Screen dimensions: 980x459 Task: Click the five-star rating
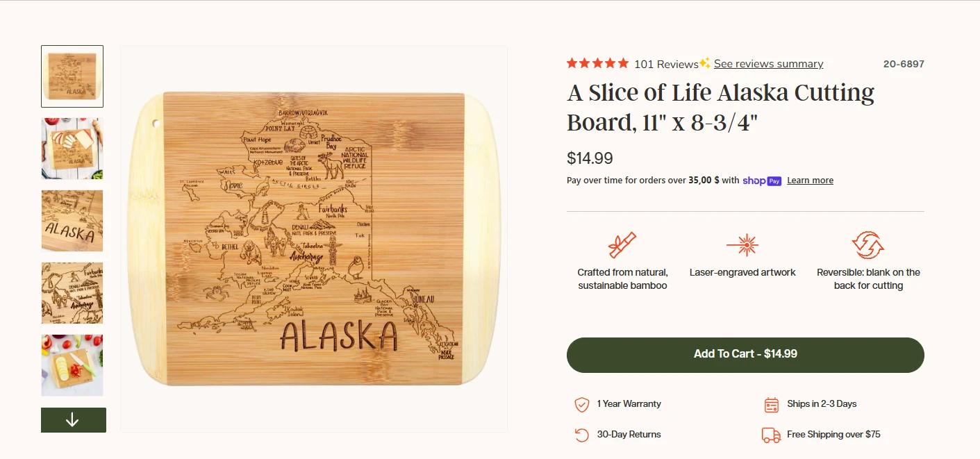597,63
